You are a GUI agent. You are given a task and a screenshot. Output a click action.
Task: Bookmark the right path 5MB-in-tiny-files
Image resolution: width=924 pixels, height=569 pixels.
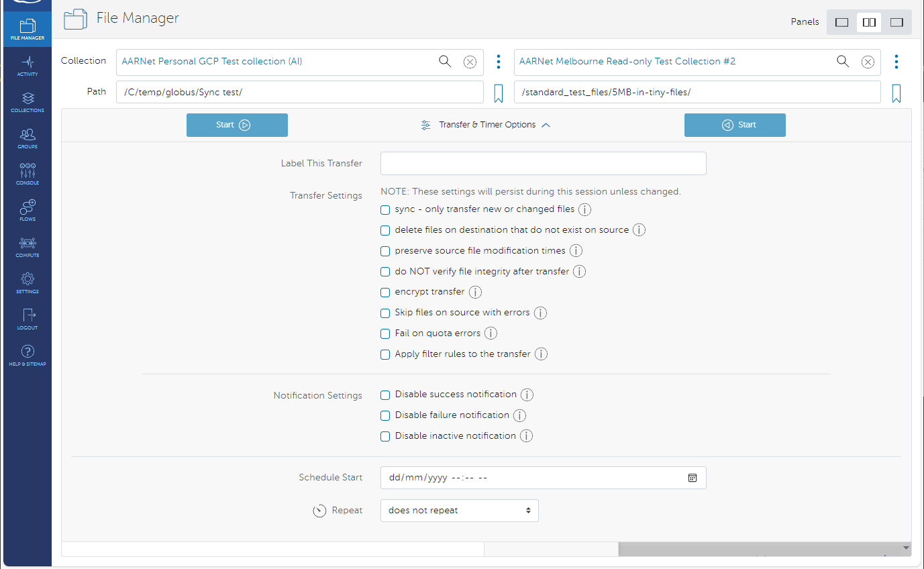896,93
